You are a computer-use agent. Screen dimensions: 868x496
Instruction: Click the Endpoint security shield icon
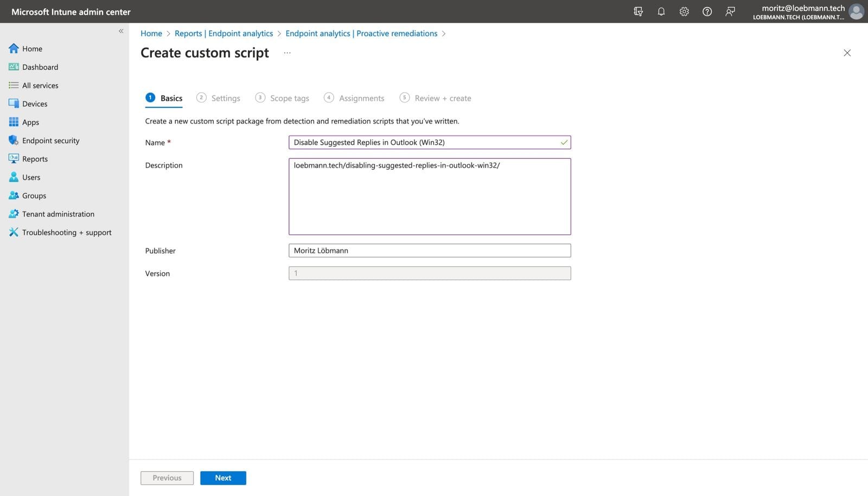pyautogui.click(x=14, y=140)
